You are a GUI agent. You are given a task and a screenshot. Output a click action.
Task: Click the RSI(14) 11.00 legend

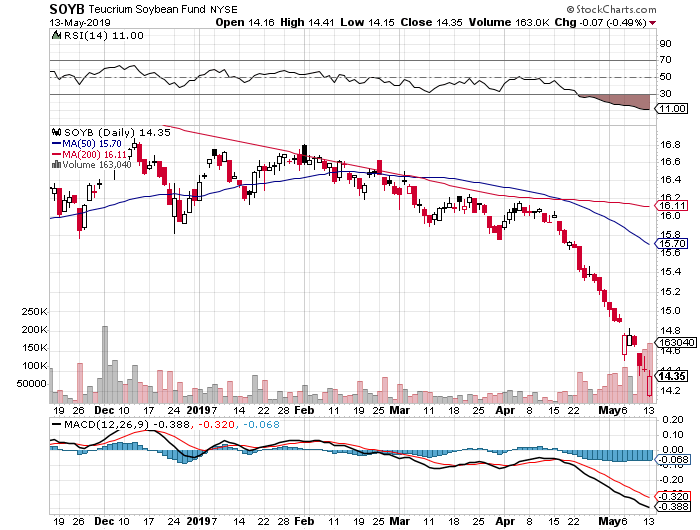104,36
